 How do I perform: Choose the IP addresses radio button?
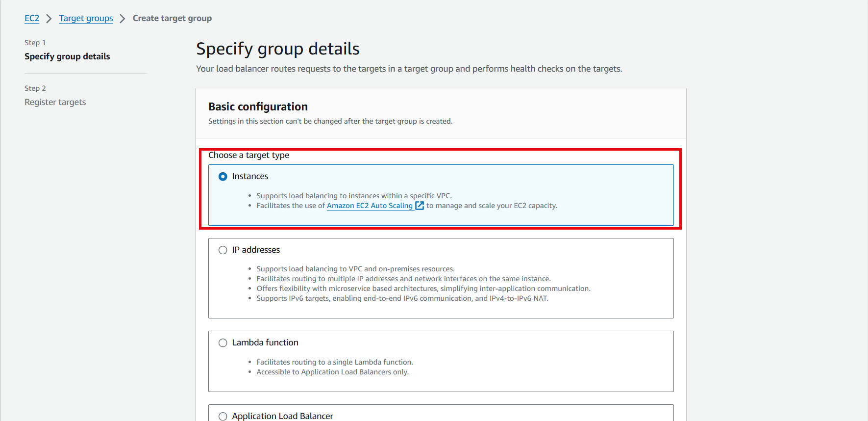223,250
